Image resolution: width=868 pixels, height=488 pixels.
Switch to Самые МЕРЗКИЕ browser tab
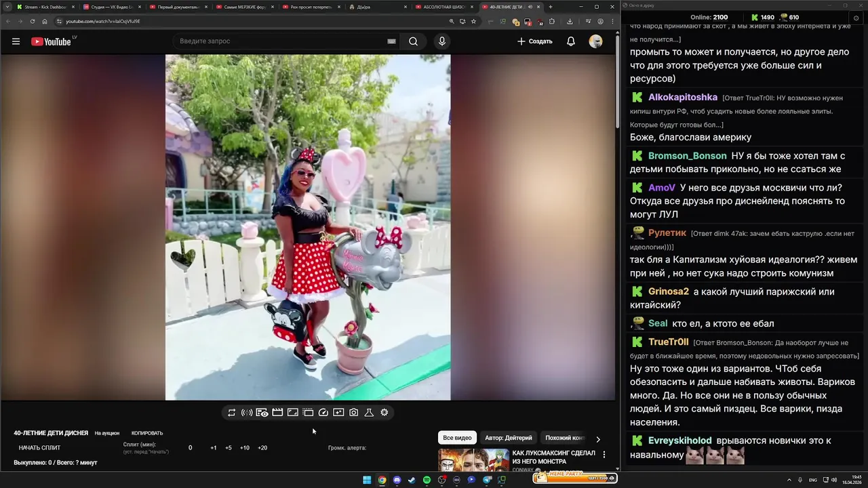243,7
